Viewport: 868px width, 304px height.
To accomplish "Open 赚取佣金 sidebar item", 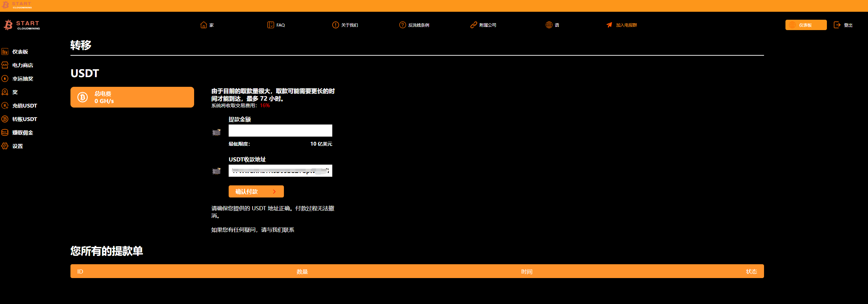I will (x=22, y=133).
